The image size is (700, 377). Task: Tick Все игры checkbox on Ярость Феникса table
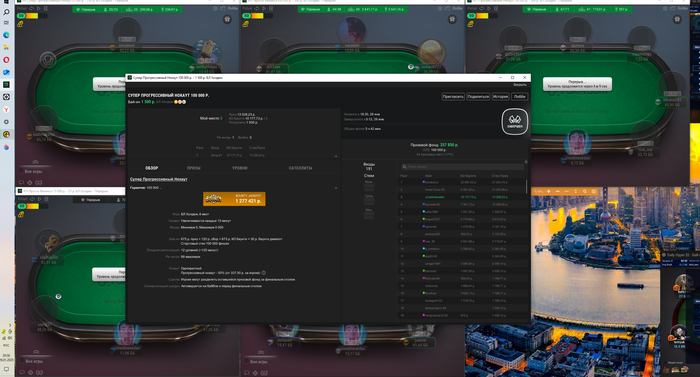(x=21, y=361)
